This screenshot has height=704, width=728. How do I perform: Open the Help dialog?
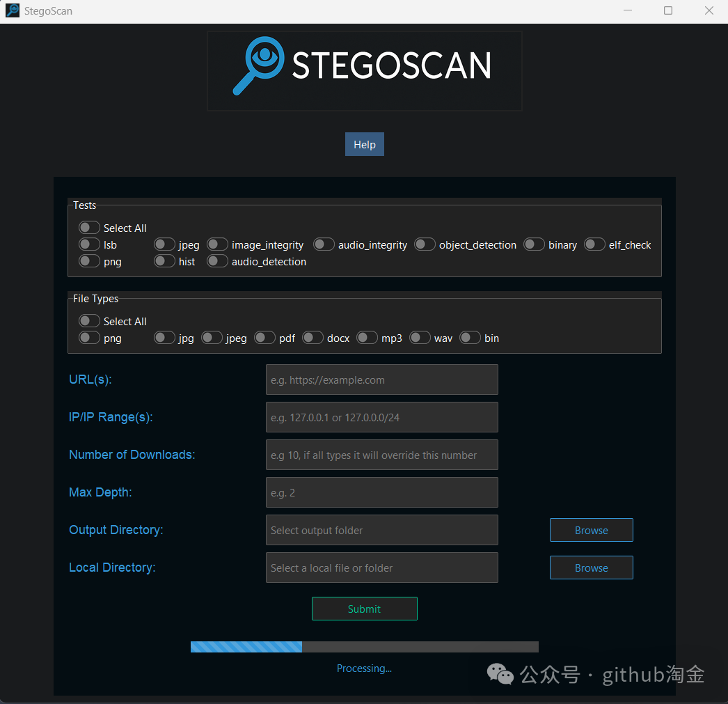point(364,144)
